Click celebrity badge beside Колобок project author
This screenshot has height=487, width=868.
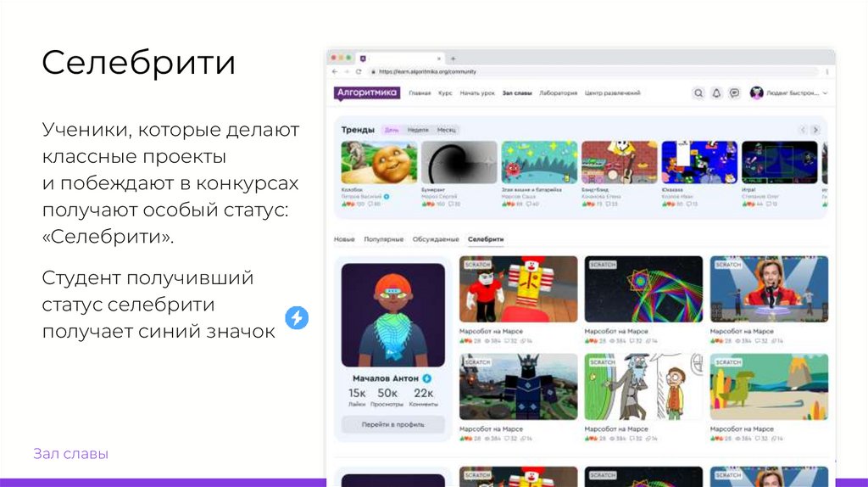click(x=387, y=197)
